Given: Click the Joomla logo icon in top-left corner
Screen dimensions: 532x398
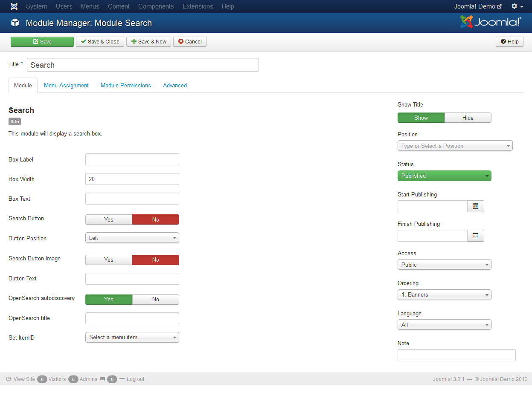Looking at the screenshot, I should click(14, 6).
